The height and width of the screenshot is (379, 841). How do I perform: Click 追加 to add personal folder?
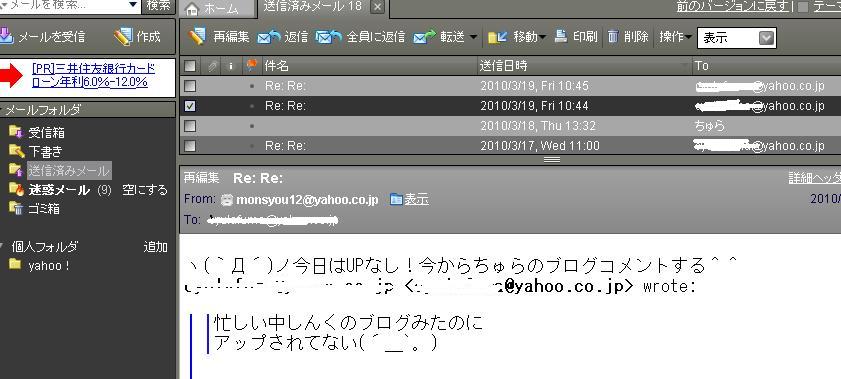(x=156, y=247)
